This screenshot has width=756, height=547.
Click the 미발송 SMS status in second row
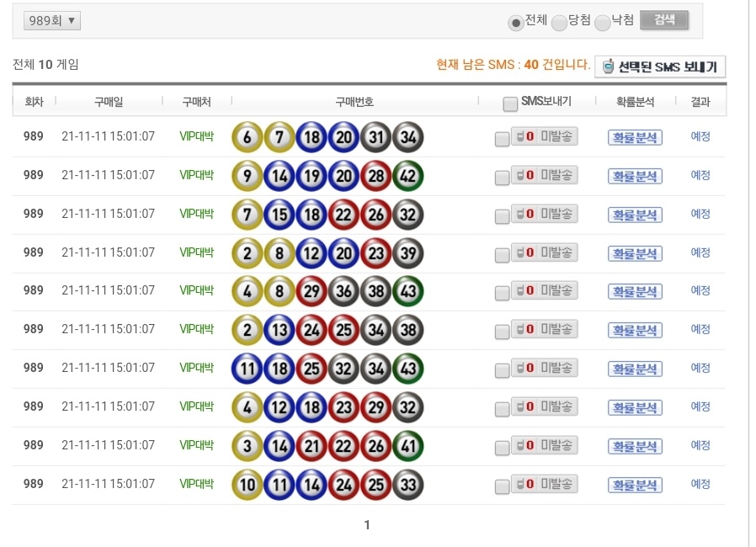coord(545,176)
